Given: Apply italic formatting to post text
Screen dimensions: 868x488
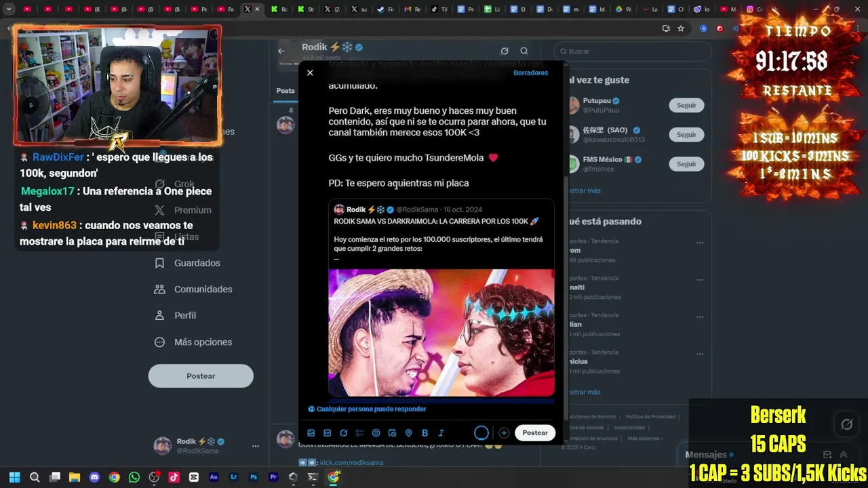Looking at the screenshot, I should pyautogui.click(x=441, y=433).
